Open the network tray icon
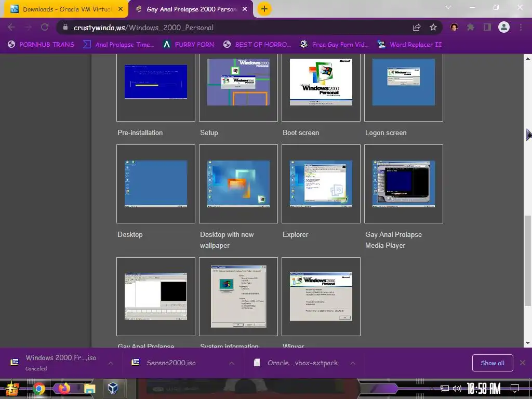This screenshot has width=532, height=399. click(x=445, y=389)
